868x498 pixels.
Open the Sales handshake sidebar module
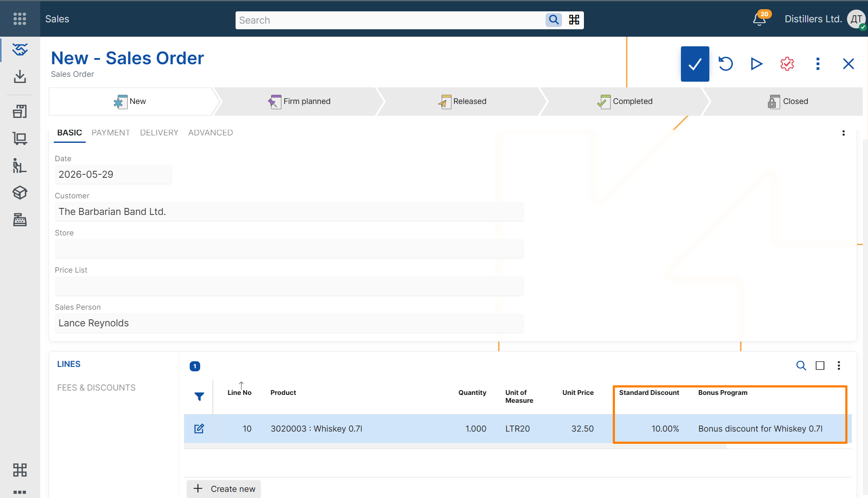(20, 49)
